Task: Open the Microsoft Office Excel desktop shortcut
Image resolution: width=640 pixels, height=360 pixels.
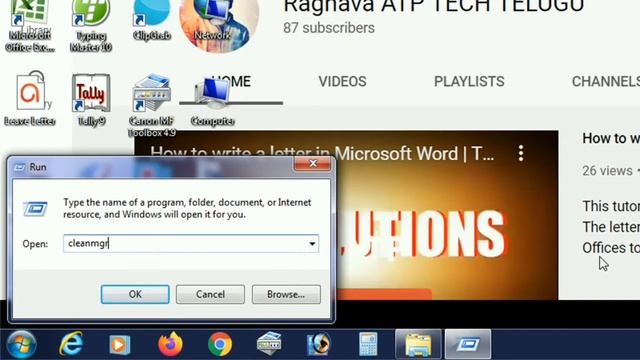Action: click(30, 24)
